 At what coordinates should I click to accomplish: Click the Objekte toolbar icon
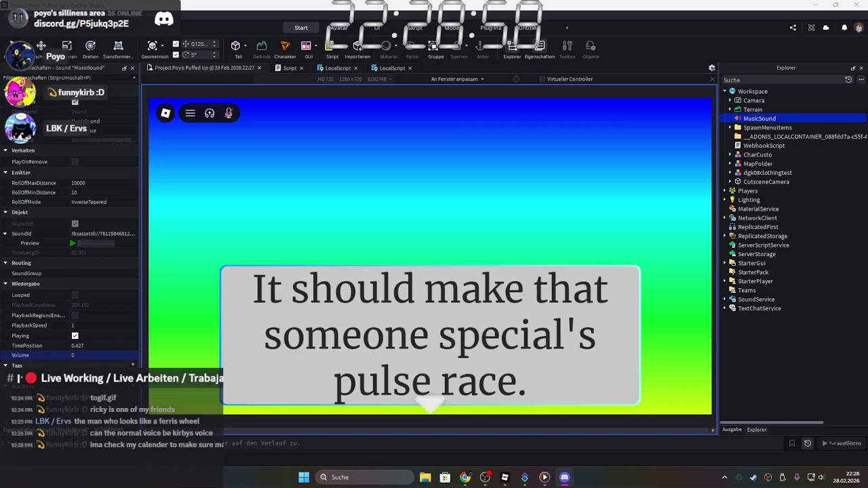click(591, 45)
